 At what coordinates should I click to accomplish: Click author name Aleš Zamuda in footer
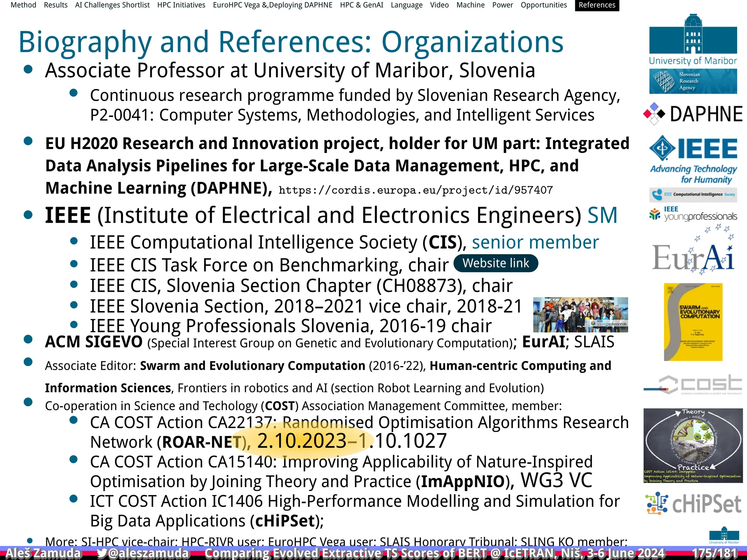tap(43, 553)
